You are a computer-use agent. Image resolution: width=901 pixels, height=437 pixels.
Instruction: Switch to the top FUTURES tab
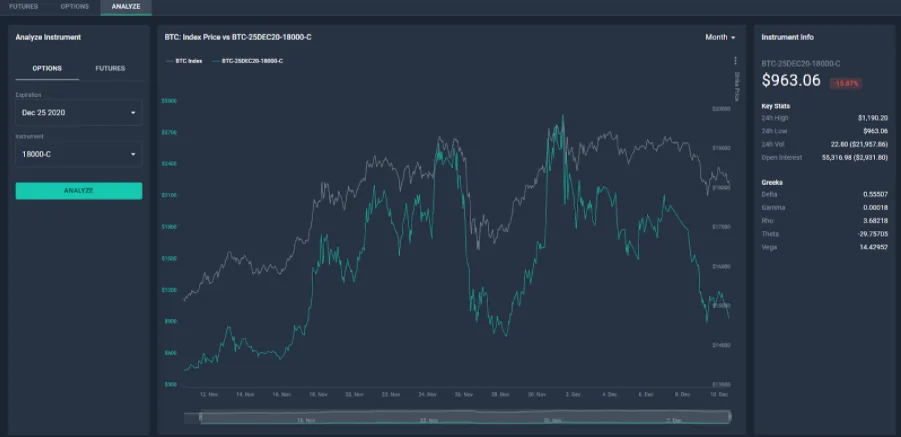(x=24, y=7)
